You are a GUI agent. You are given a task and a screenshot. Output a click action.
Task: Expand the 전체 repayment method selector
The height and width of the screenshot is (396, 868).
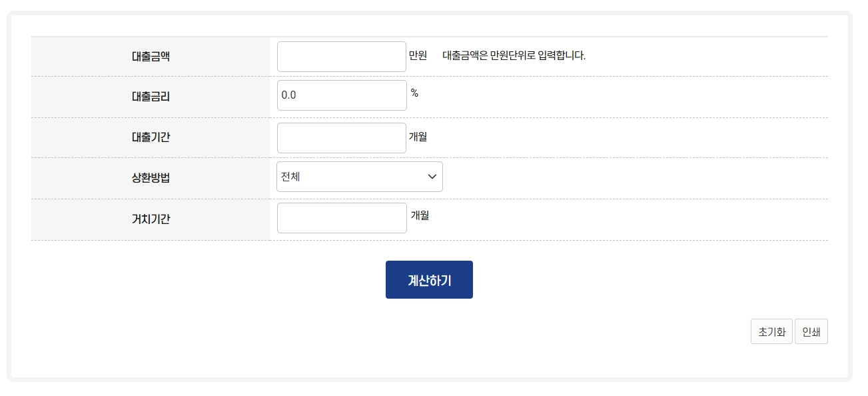[360, 176]
